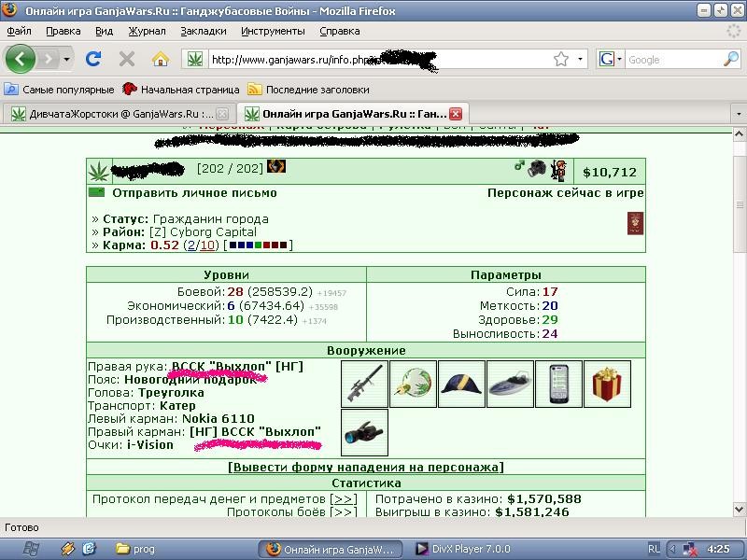Open the Nokia 6110 phone thumbnail
This screenshot has height=560, width=747.
(558, 384)
